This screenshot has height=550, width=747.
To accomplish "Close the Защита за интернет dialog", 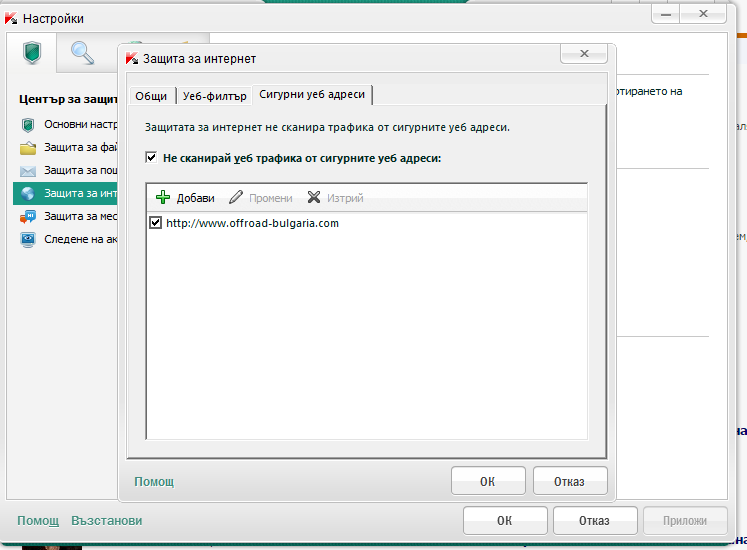I will click(x=584, y=53).
